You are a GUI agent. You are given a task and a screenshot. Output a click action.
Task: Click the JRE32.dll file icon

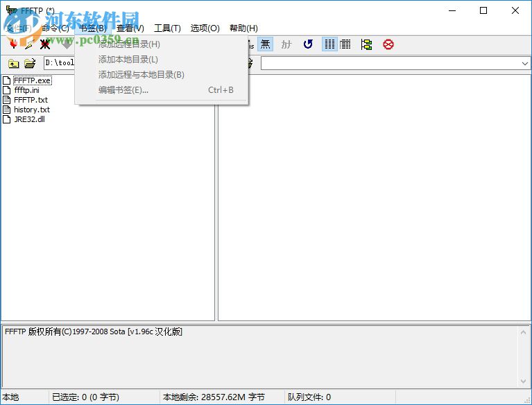(x=6, y=119)
